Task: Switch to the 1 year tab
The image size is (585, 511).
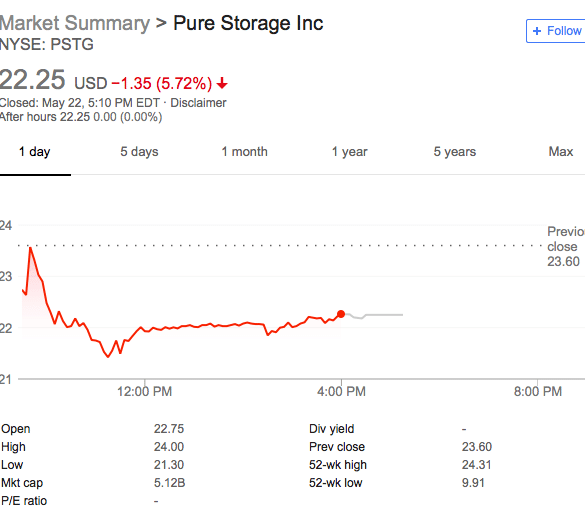Action: pos(350,152)
